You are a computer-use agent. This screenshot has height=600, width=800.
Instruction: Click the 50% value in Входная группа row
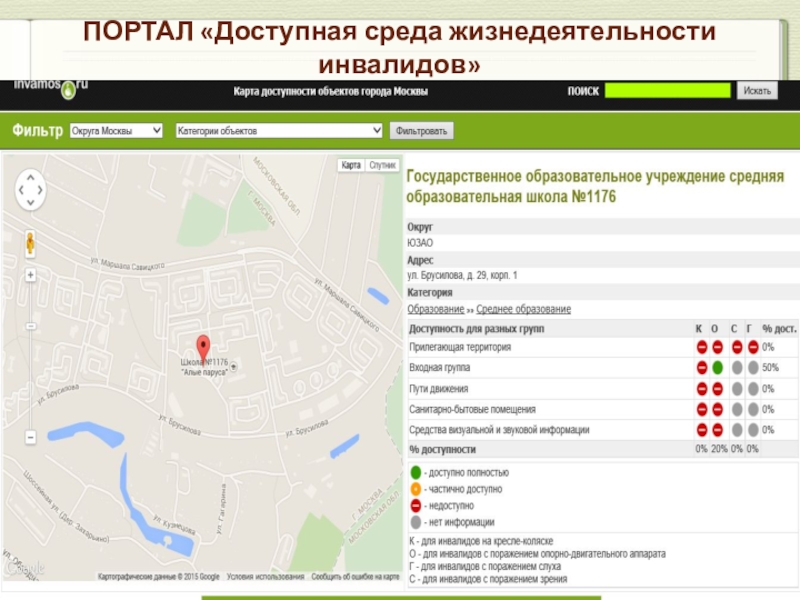pyautogui.click(x=770, y=367)
